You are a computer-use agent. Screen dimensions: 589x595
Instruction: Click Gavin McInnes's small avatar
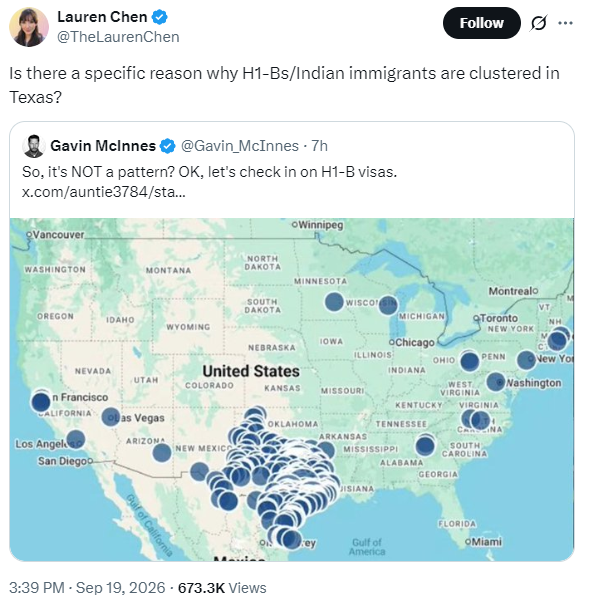click(x=34, y=146)
